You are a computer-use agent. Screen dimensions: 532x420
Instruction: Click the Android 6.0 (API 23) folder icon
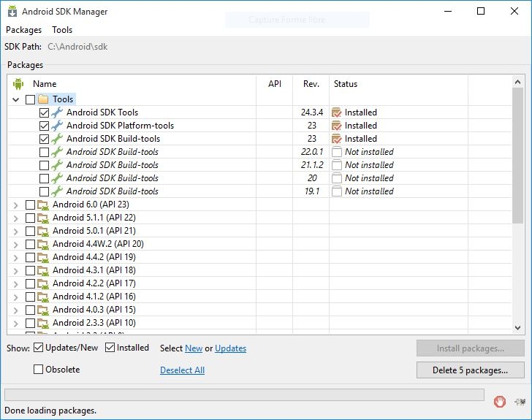(43, 205)
